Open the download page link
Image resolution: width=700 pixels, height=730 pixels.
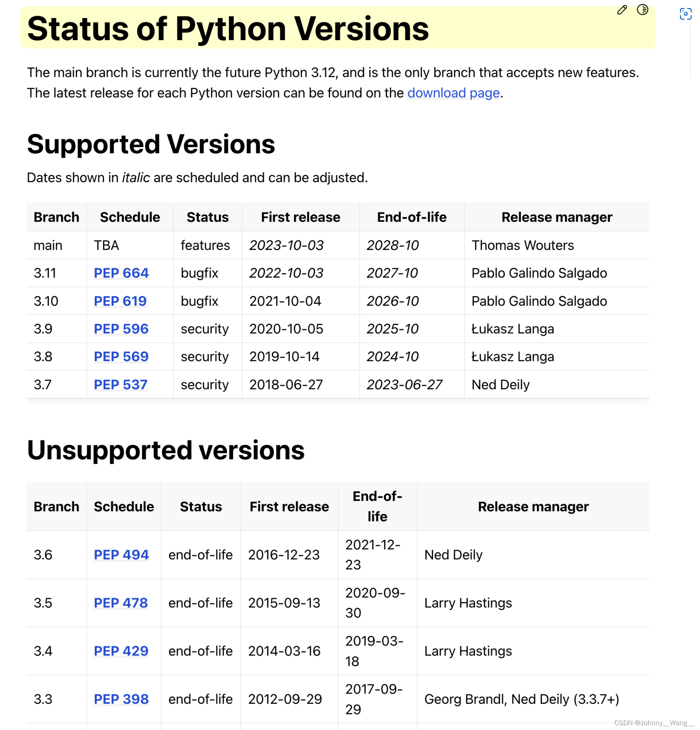tap(453, 93)
